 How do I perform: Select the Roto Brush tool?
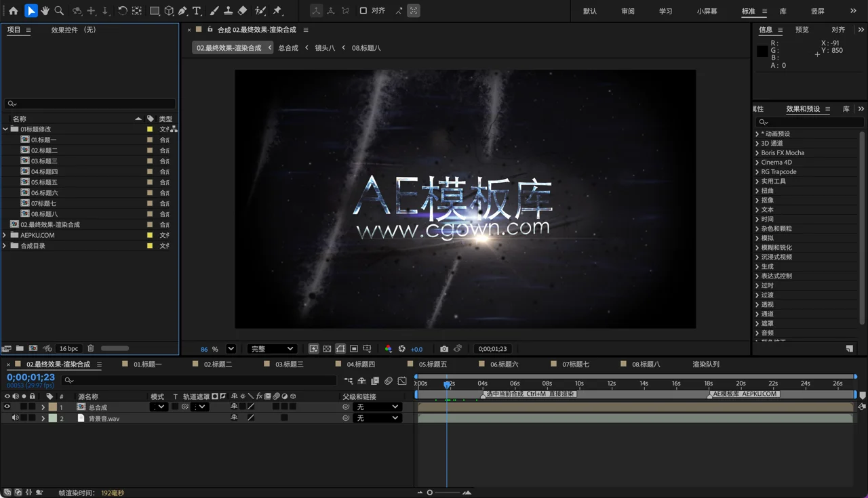[x=260, y=11]
